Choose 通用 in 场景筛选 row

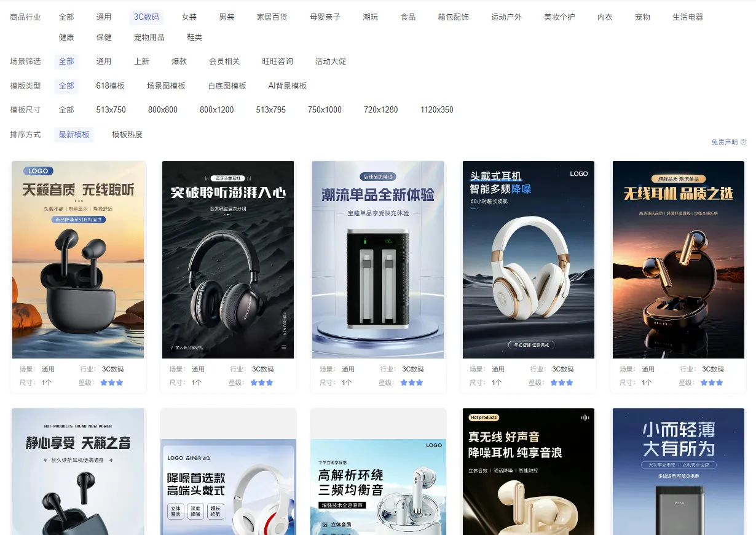click(x=104, y=61)
